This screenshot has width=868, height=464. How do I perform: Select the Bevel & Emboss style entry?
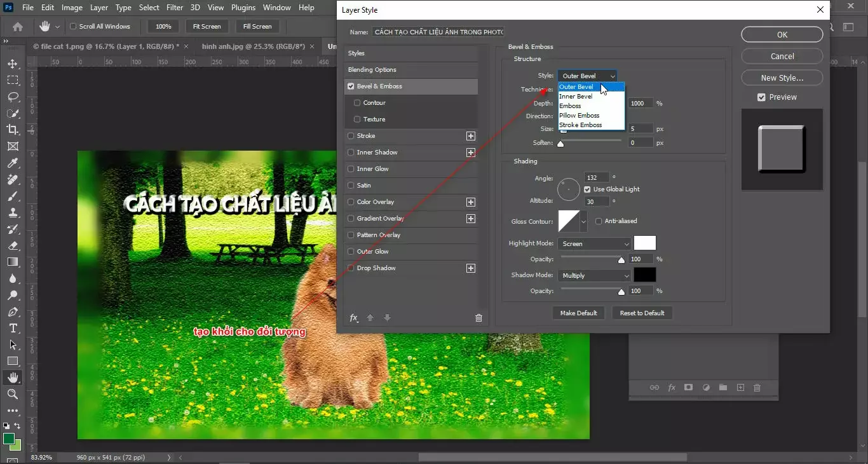coord(381,86)
